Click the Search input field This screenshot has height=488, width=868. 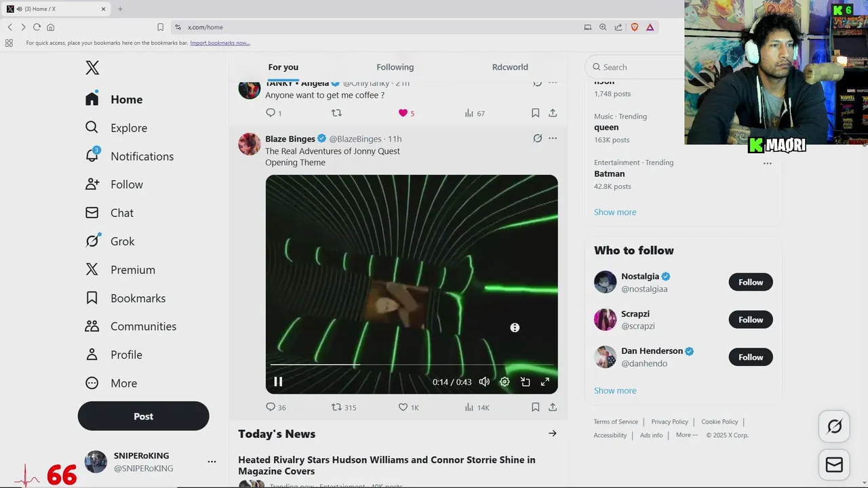[x=637, y=67]
